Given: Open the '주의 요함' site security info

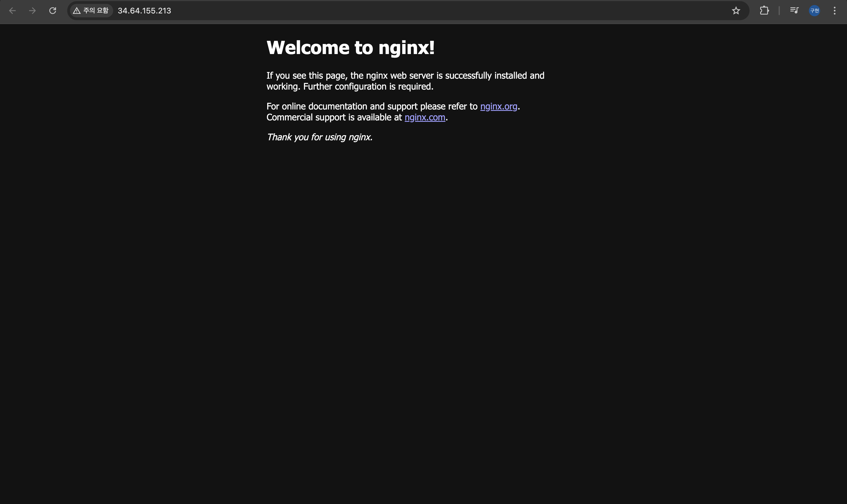Looking at the screenshot, I should pos(96,11).
